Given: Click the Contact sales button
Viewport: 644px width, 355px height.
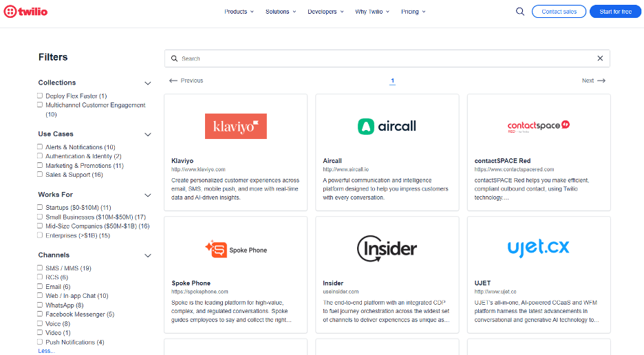Looking at the screenshot, I should coord(559,12).
